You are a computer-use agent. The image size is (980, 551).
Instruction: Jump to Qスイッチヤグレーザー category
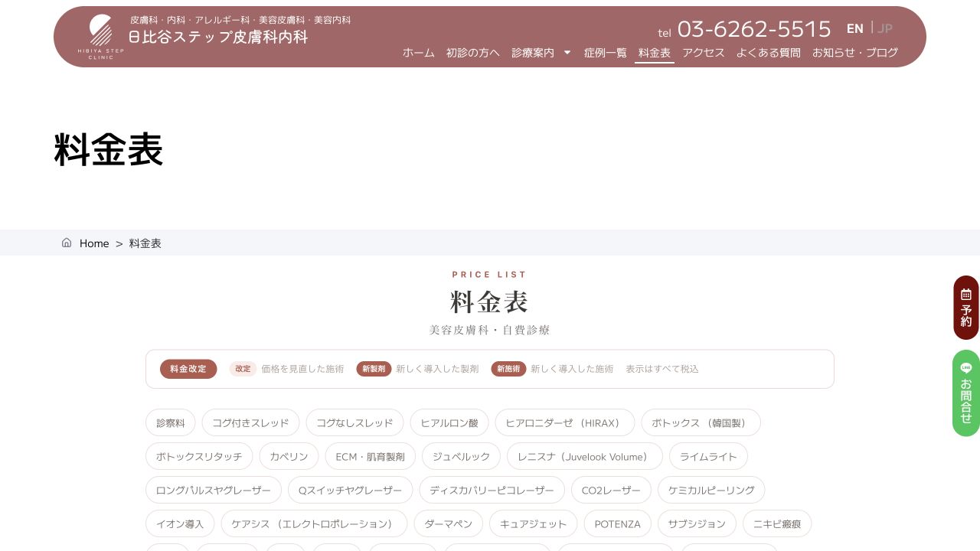tap(350, 490)
